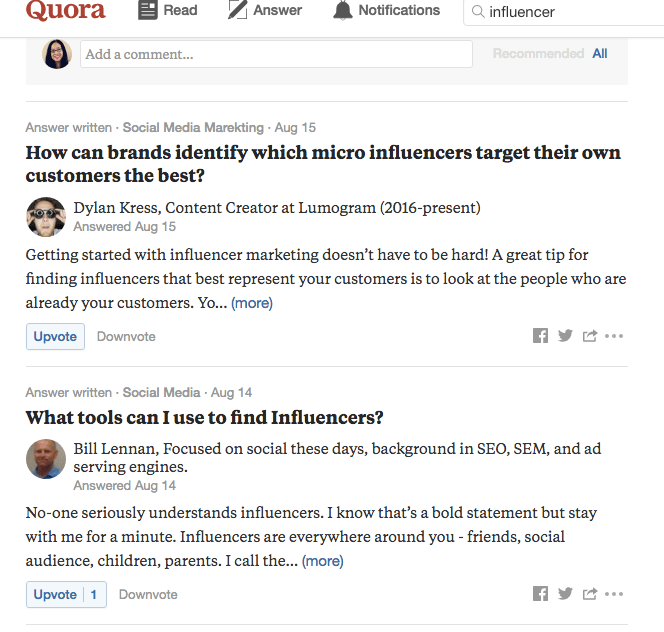The image size is (664, 632).
Task: Switch comment filter to Recommended
Action: [538, 53]
